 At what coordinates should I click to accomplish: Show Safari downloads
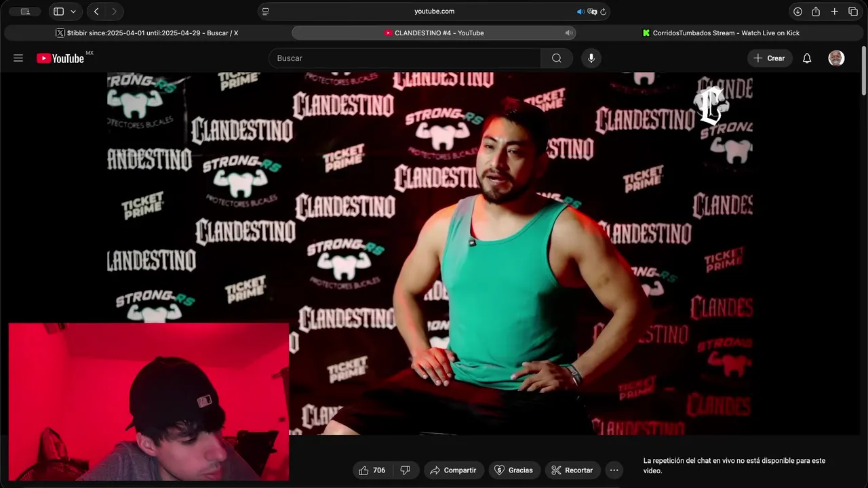797,12
